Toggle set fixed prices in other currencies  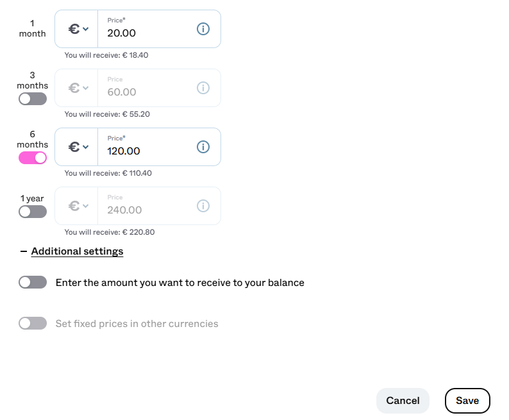tap(33, 323)
